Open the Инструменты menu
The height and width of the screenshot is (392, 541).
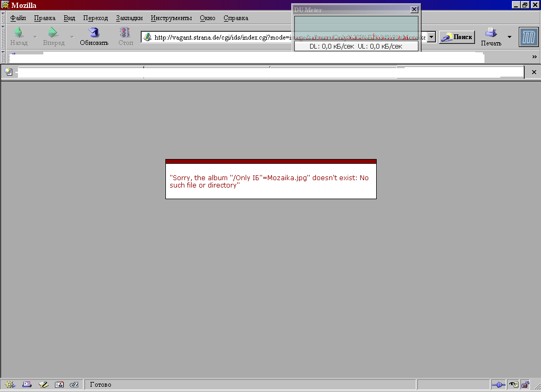tap(171, 18)
